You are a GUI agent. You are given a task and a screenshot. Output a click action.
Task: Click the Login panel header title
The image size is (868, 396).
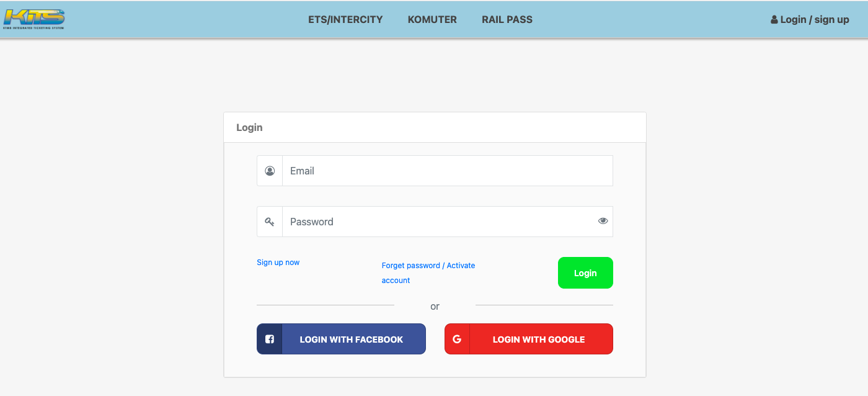[x=249, y=127]
